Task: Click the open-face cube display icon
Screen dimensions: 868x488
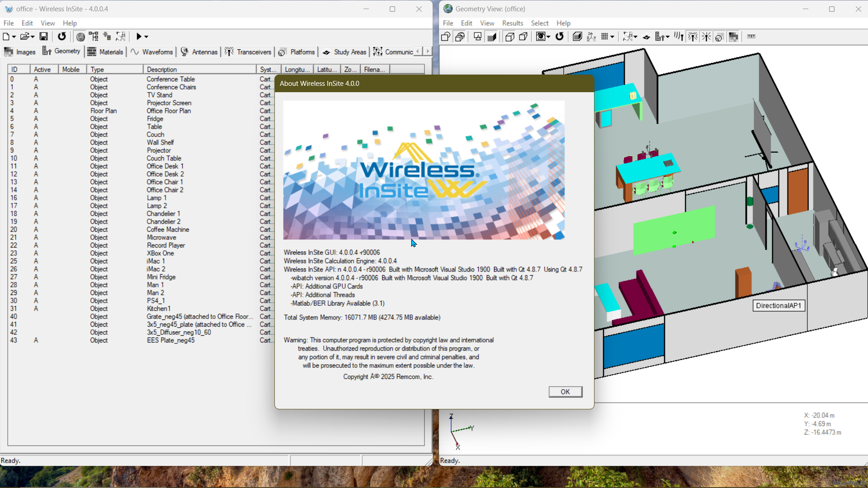Action: pos(524,37)
